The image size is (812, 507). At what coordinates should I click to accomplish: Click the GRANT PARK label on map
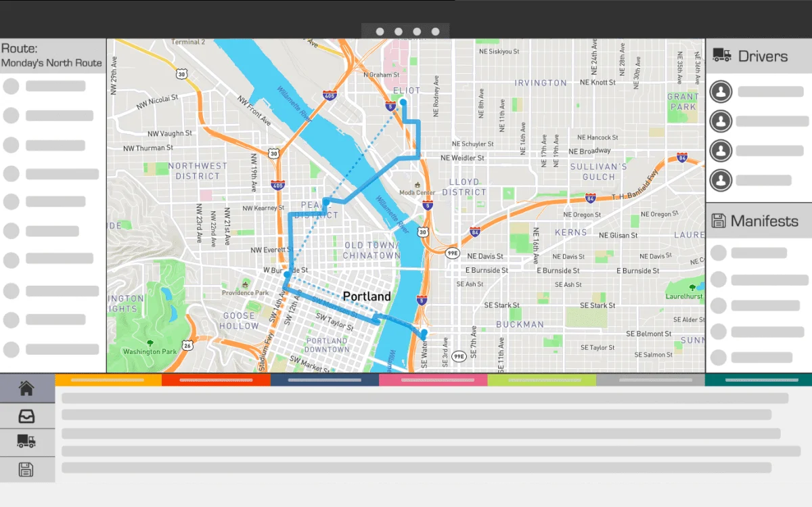[x=682, y=102]
